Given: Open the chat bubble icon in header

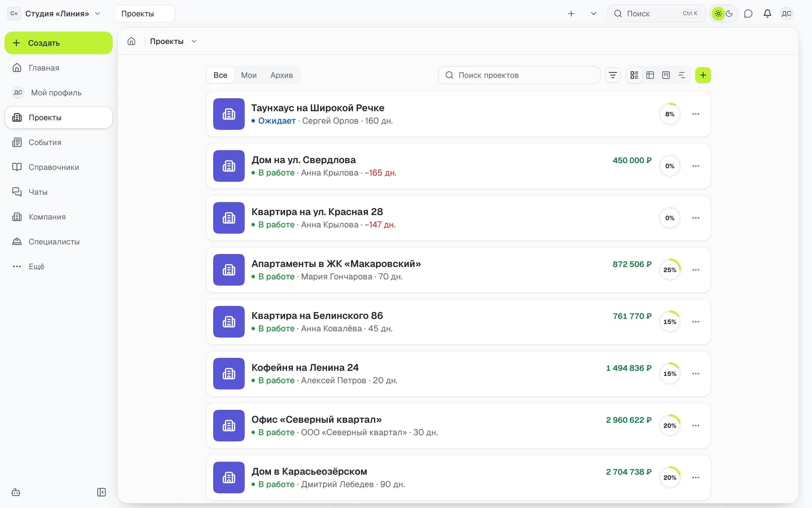Looking at the screenshot, I should pyautogui.click(x=748, y=14).
